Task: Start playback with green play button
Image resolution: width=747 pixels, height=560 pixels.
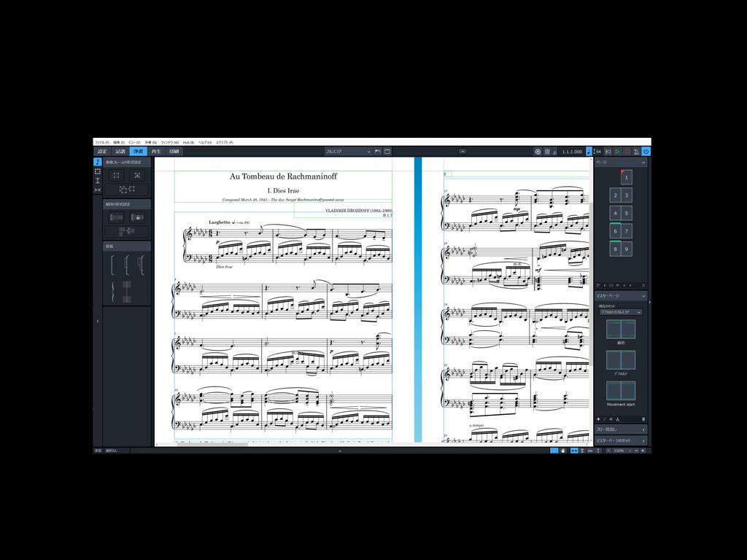Action: (617, 152)
